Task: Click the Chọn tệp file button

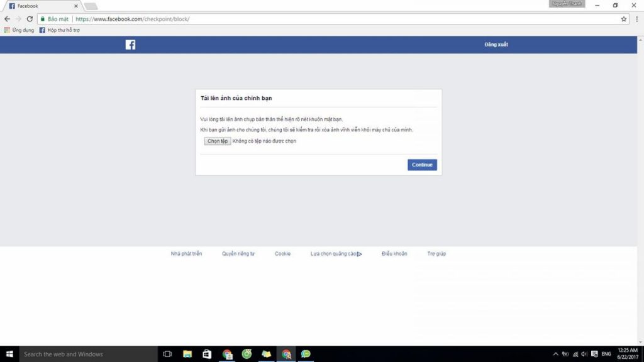Action: [x=218, y=141]
